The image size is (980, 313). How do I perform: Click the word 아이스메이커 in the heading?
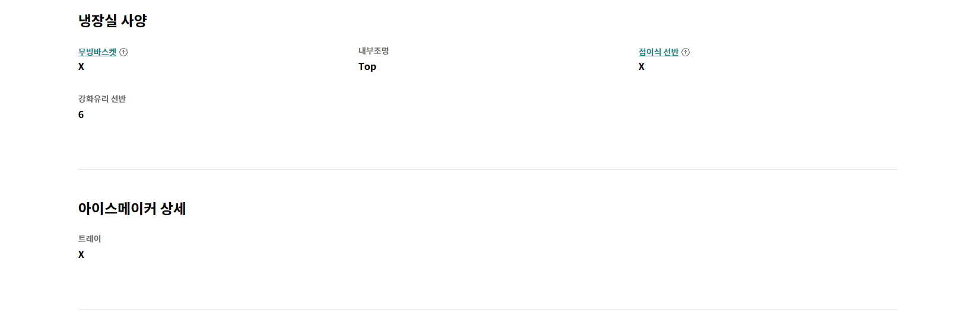click(x=118, y=209)
